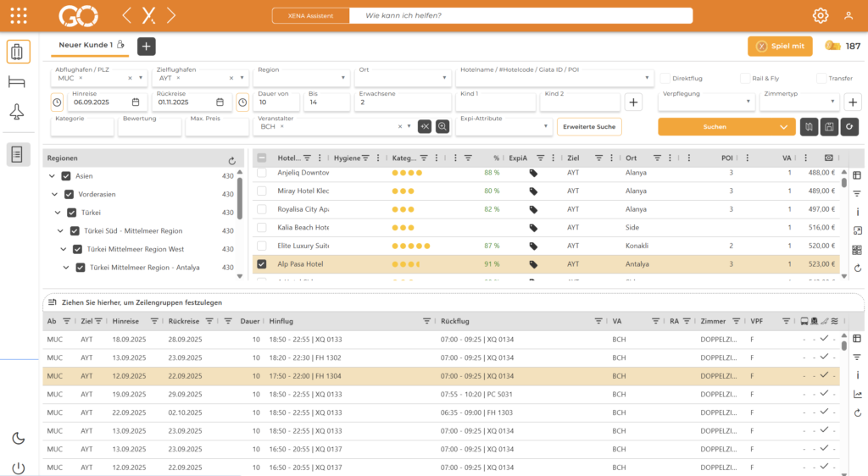The image size is (868, 476).
Task: Open the app grid launcher menu
Action: (18, 15)
